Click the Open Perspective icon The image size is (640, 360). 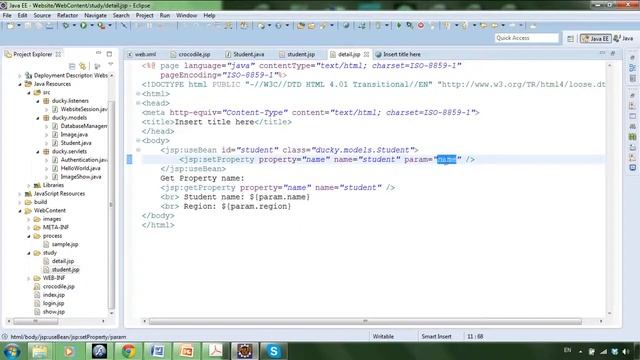pyautogui.click(x=570, y=39)
